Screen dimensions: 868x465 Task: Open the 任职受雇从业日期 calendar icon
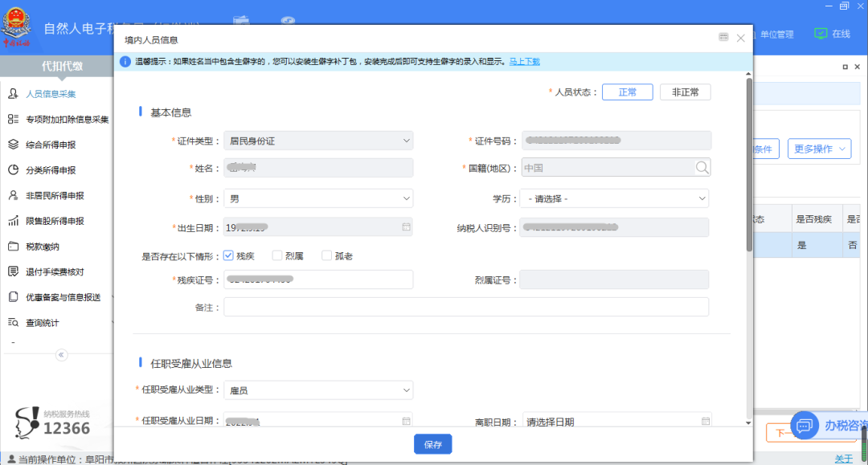(407, 421)
